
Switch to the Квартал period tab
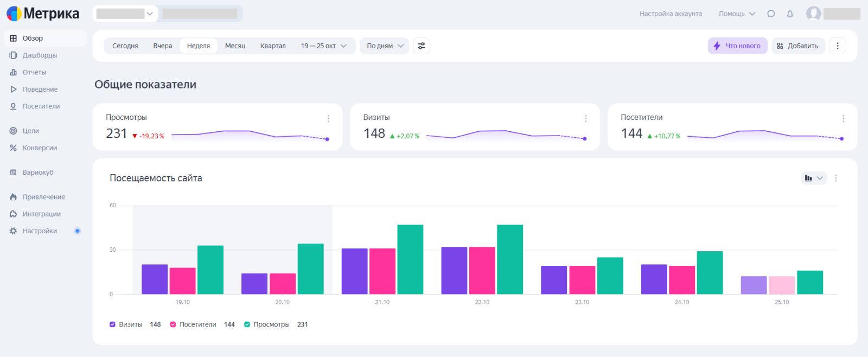pos(273,46)
